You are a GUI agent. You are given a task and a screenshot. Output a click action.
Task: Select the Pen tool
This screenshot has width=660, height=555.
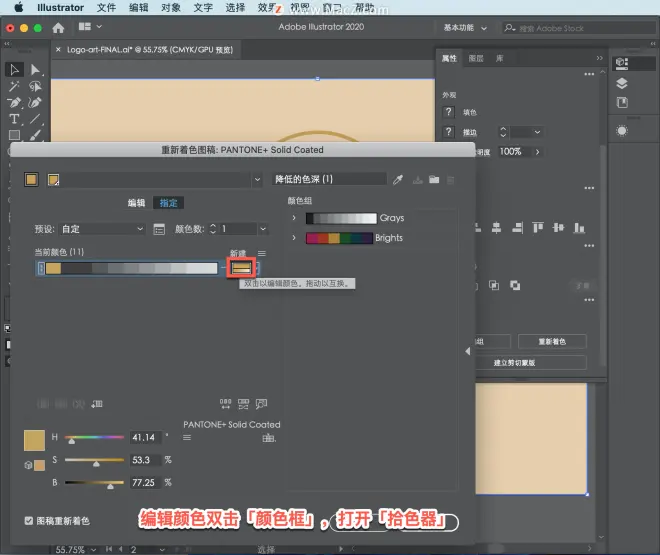coord(14,102)
